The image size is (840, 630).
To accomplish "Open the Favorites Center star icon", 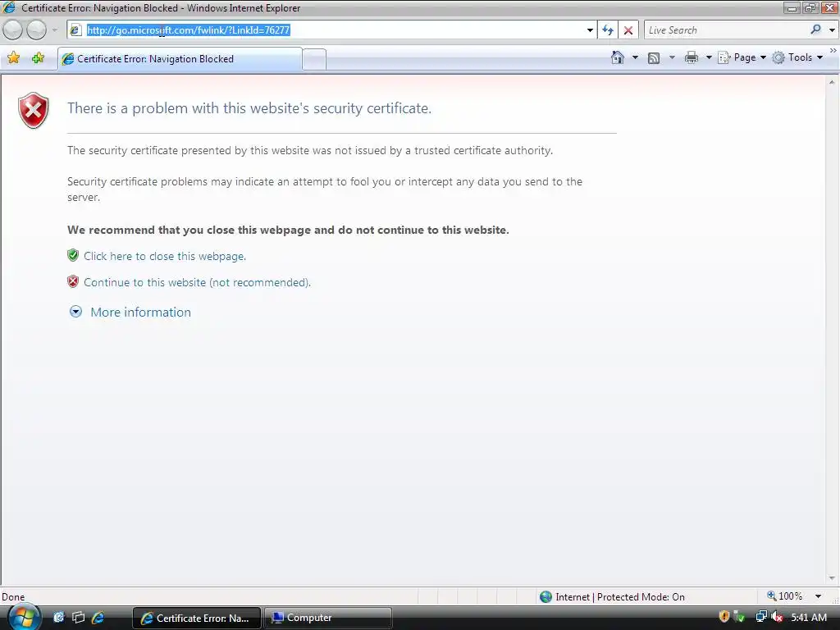I will [14, 58].
